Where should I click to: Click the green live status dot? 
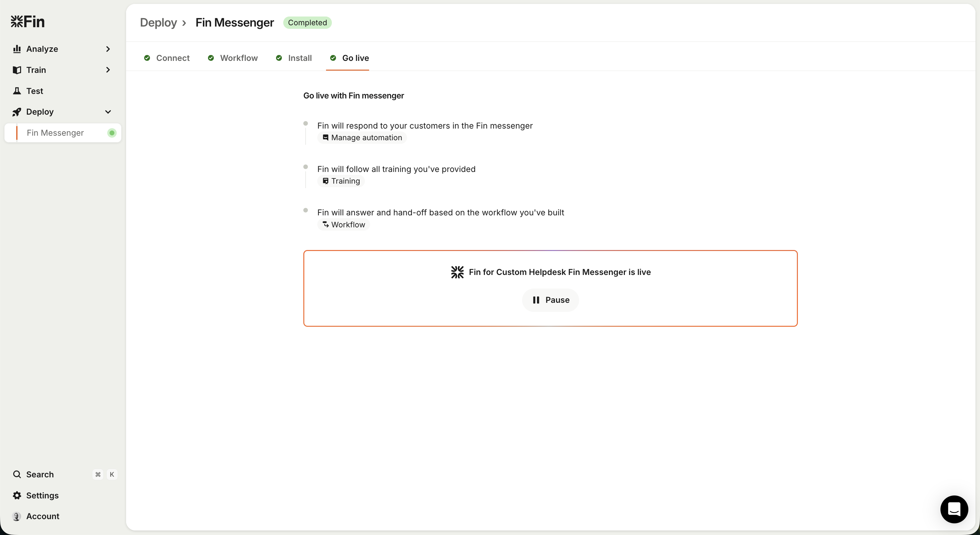pyautogui.click(x=111, y=133)
